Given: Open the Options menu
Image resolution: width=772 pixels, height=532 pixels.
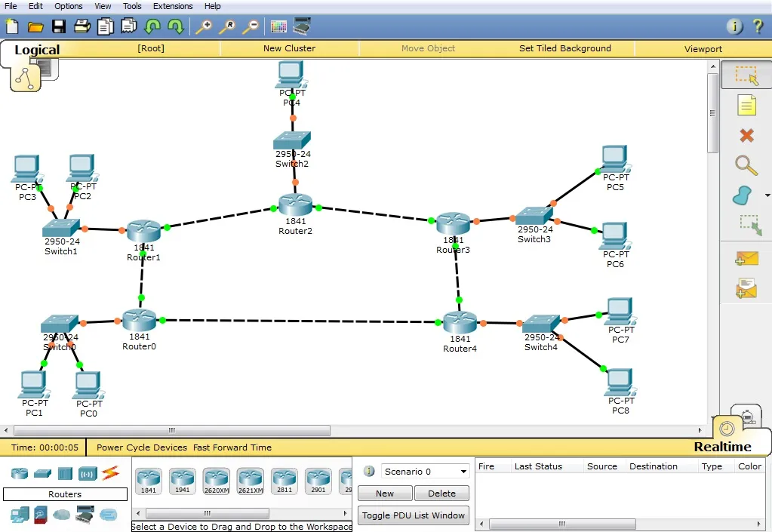Looking at the screenshot, I should click(x=68, y=6).
